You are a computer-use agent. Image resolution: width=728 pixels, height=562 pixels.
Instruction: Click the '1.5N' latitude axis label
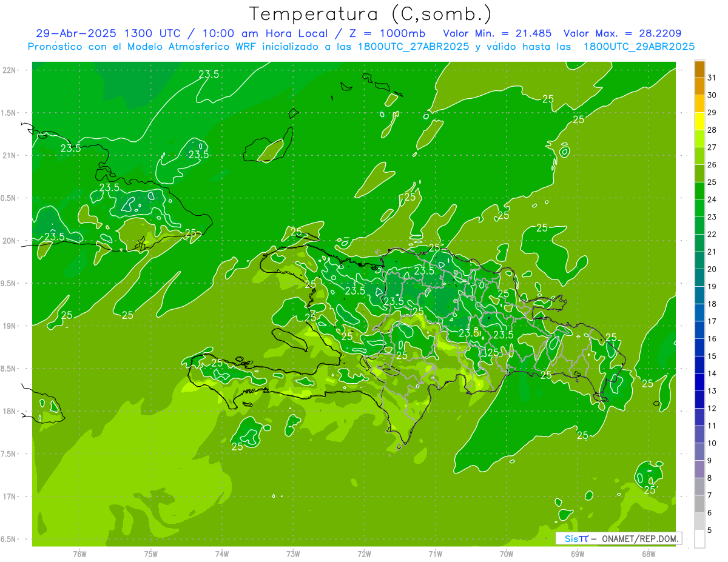pyautogui.click(x=10, y=113)
